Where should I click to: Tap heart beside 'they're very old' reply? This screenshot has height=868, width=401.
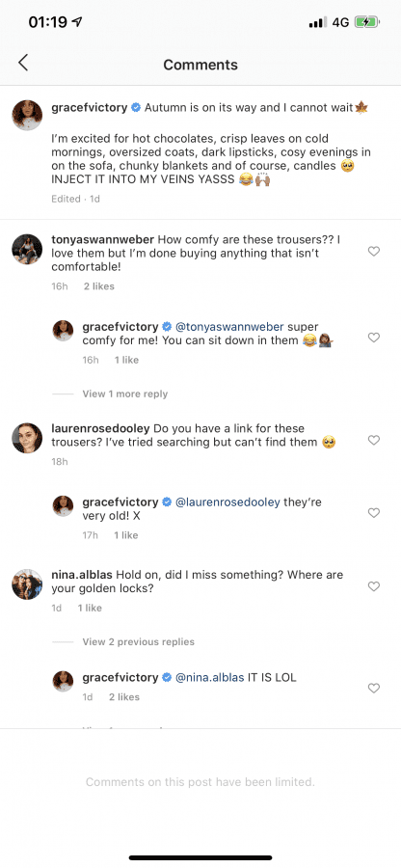click(x=374, y=513)
